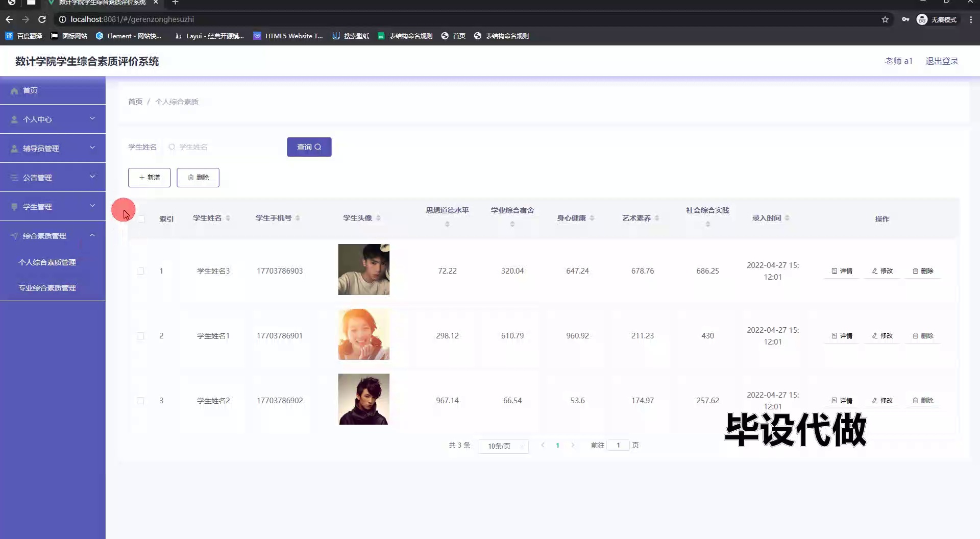Check the row for 学生姓名2
Viewport: 980px width, 539px height.
coord(140,401)
